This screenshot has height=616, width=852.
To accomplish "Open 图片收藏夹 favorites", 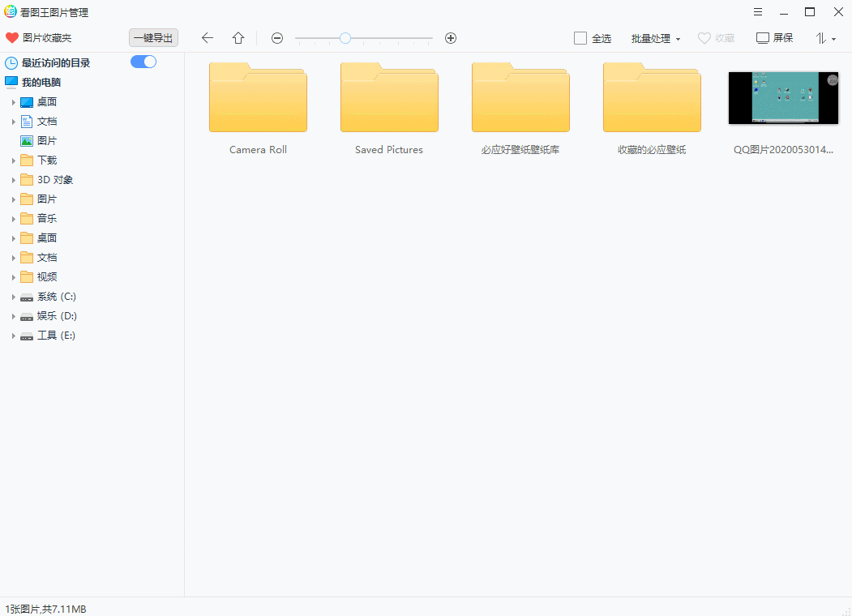I will [x=39, y=38].
